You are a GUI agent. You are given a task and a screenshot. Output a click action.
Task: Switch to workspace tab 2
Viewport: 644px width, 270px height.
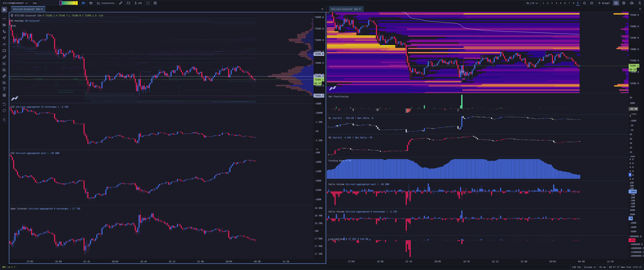point(548,3)
